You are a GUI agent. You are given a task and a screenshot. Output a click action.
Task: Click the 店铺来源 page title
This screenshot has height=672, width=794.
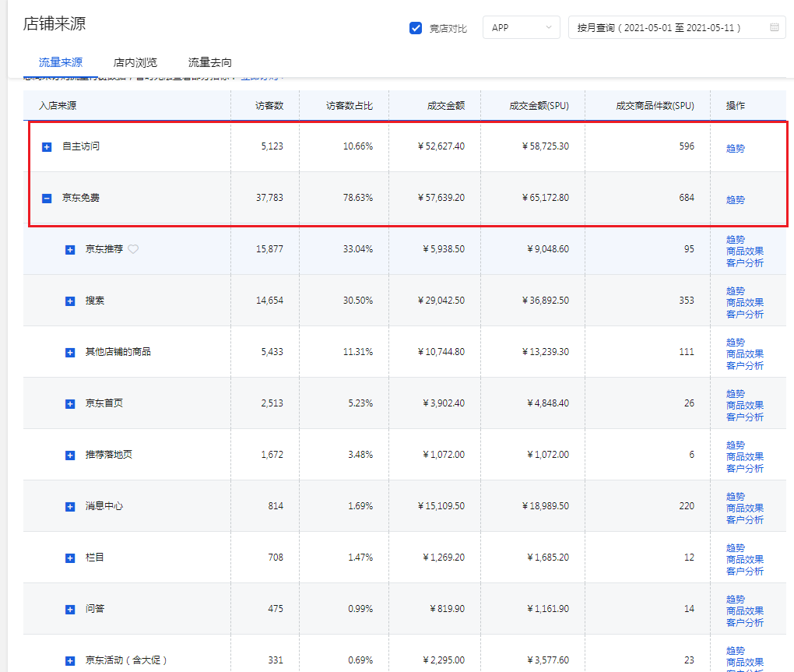(54, 24)
